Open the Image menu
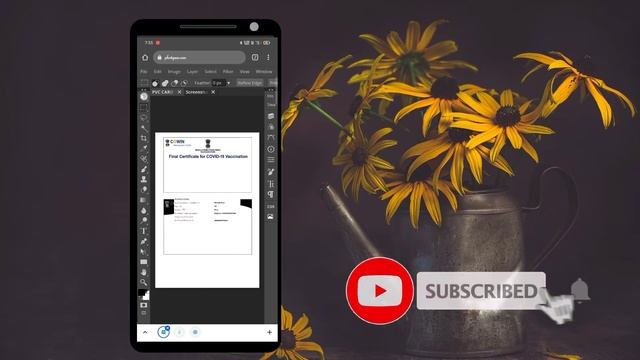 (x=174, y=71)
